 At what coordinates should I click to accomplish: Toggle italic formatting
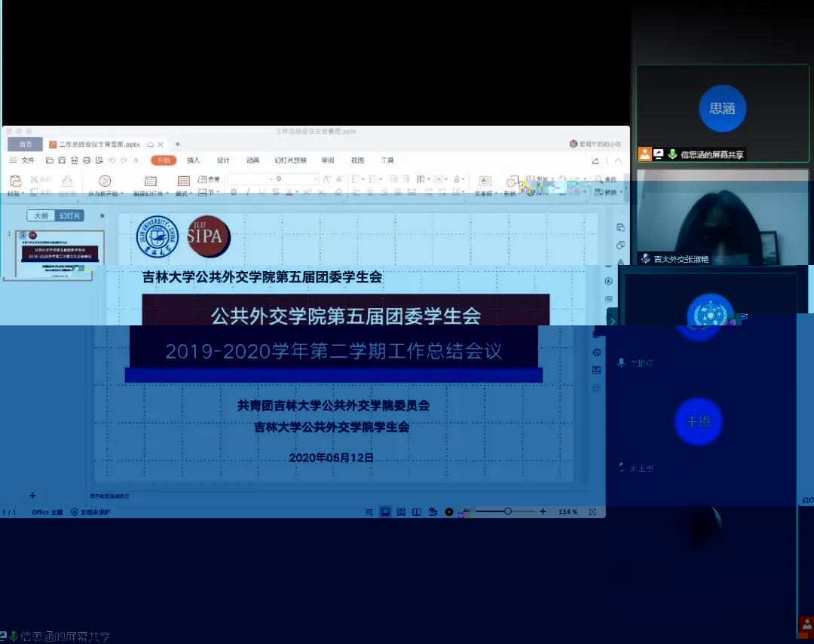(x=248, y=193)
